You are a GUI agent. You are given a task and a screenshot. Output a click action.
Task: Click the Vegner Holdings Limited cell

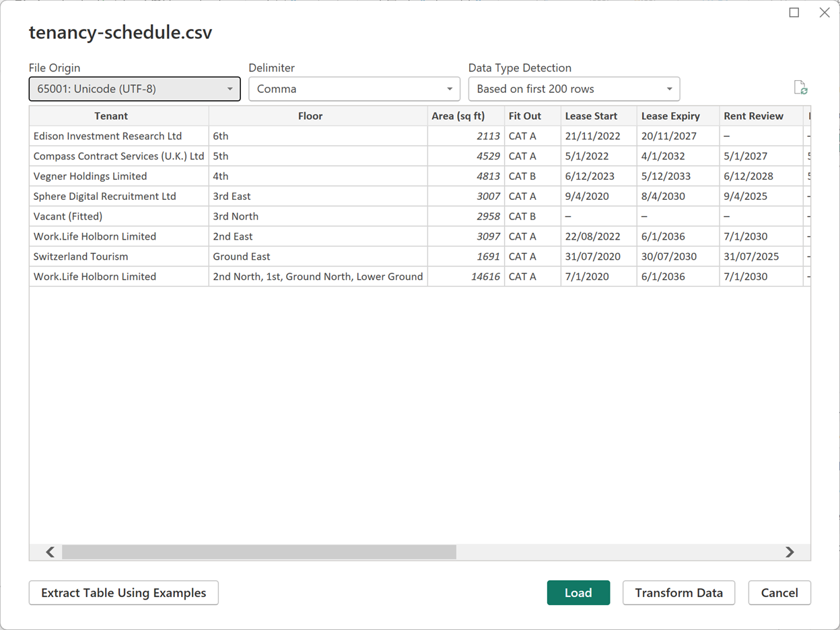pyautogui.click(x=119, y=176)
